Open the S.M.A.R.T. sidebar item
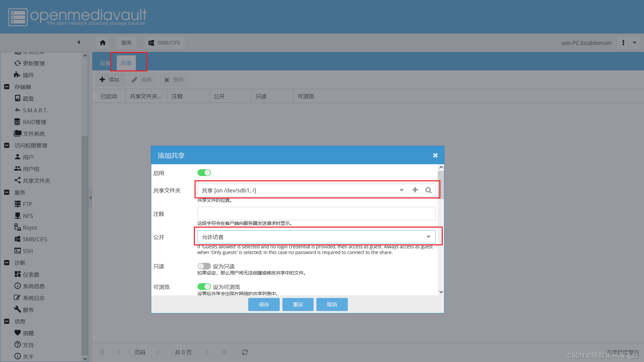 pyautogui.click(x=35, y=110)
